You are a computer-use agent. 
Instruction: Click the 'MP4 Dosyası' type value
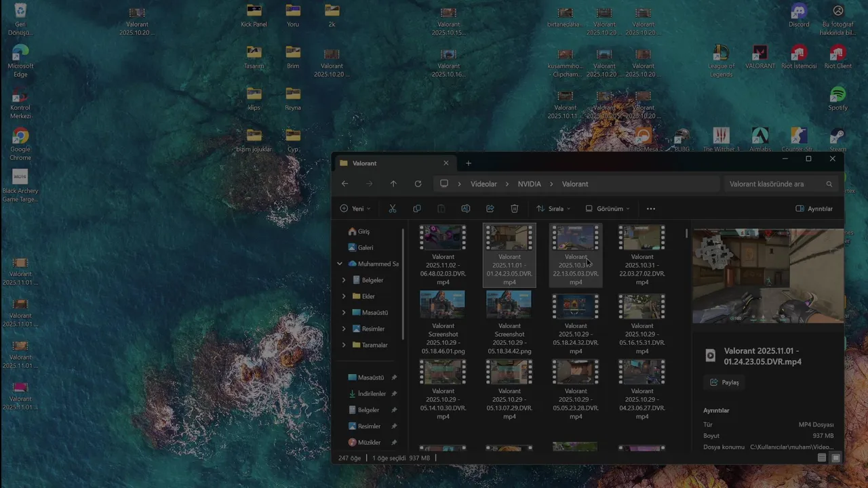pos(816,424)
